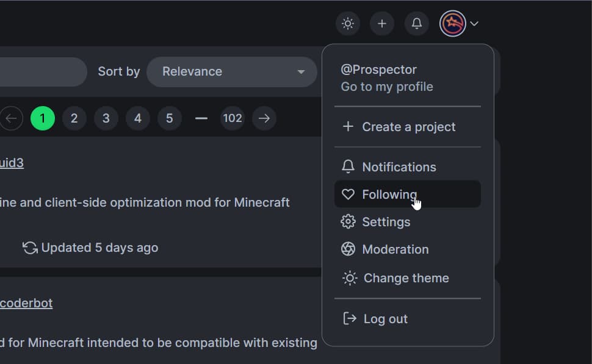Click the gear icon beside Settings

[348, 221]
